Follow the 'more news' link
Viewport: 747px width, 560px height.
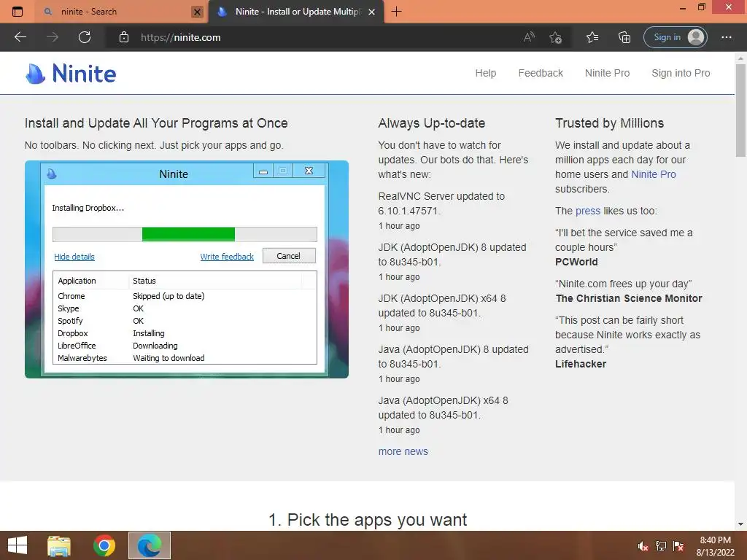pyautogui.click(x=403, y=451)
